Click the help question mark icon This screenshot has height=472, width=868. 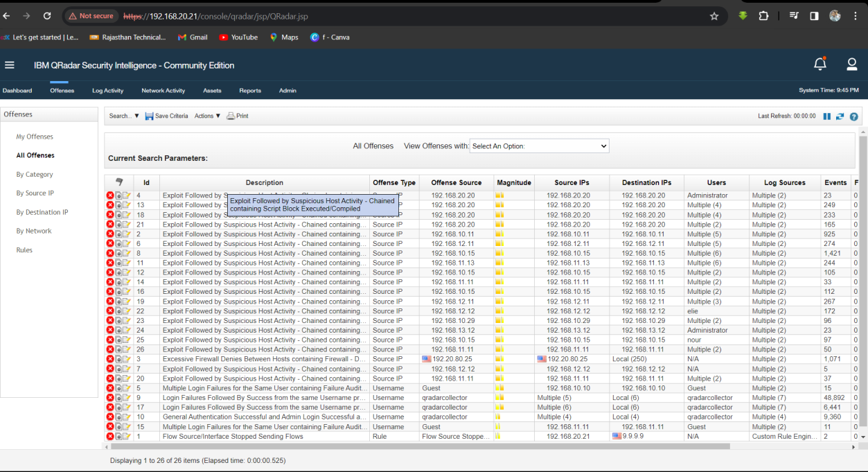tap(853, 116)
